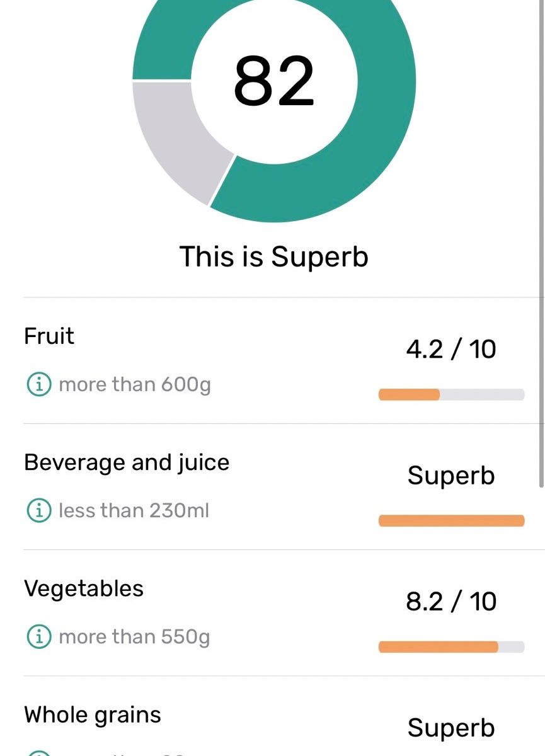545x756 pixels.
Task: Select the Vegetables category label
Action: (x=84, y=588)
